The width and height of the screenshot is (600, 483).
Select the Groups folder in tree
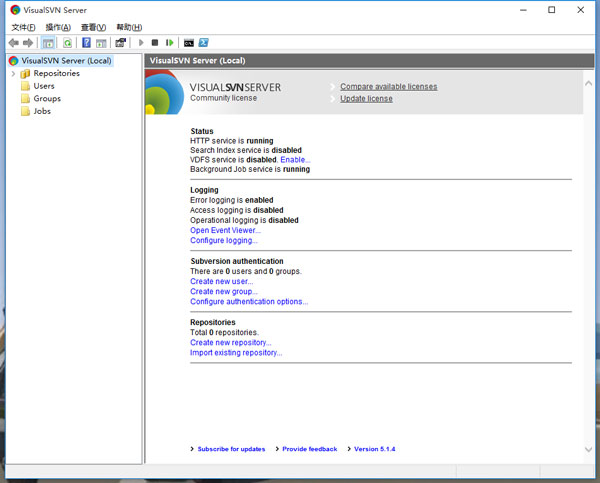(46, 99)
